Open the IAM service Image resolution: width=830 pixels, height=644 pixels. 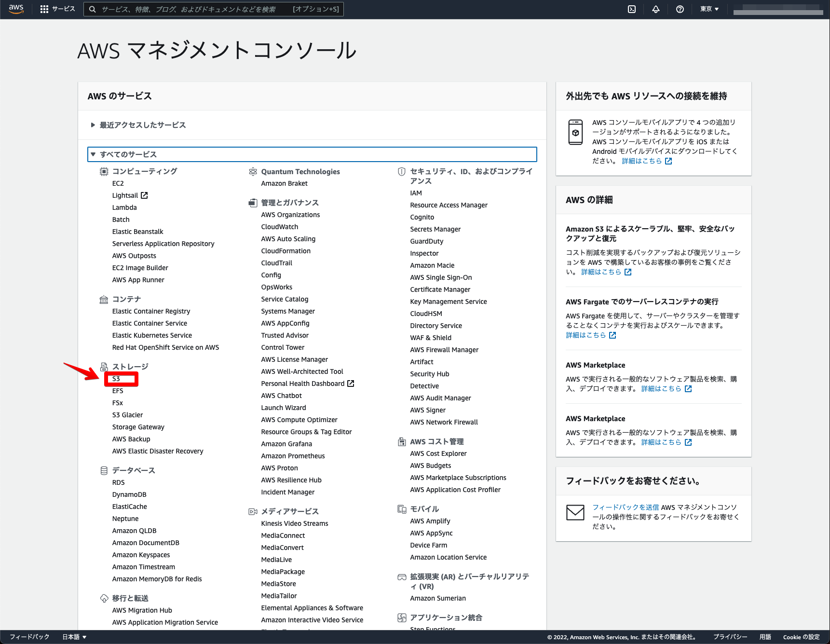click(416, 193)
